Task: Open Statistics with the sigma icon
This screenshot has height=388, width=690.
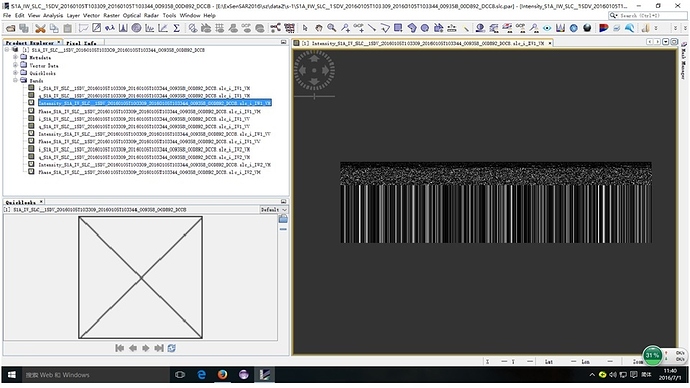Action: tap(176, 28)
